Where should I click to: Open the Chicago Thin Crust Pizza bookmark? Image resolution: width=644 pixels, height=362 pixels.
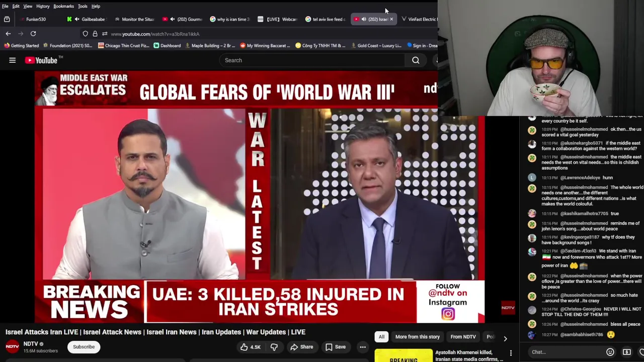coord(124,46)
